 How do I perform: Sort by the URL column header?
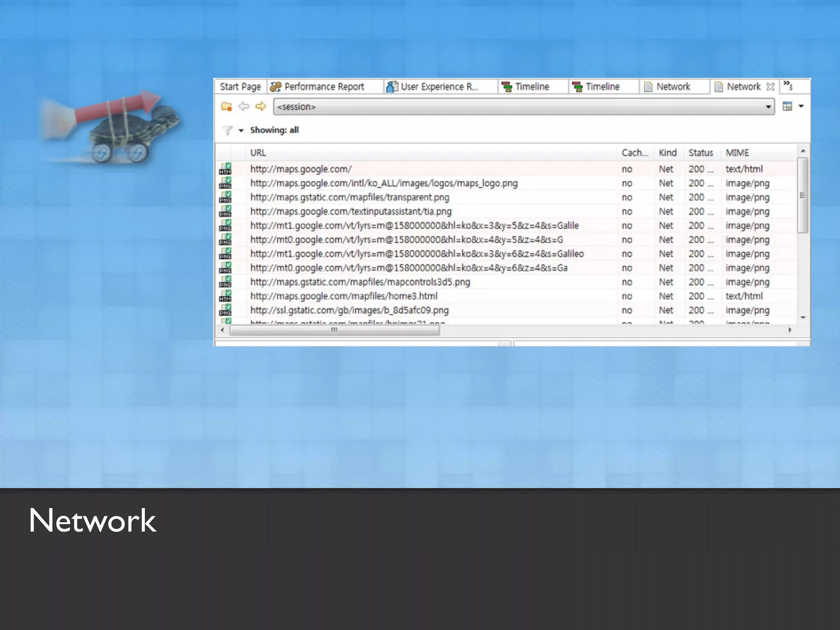tap(258, 153)
